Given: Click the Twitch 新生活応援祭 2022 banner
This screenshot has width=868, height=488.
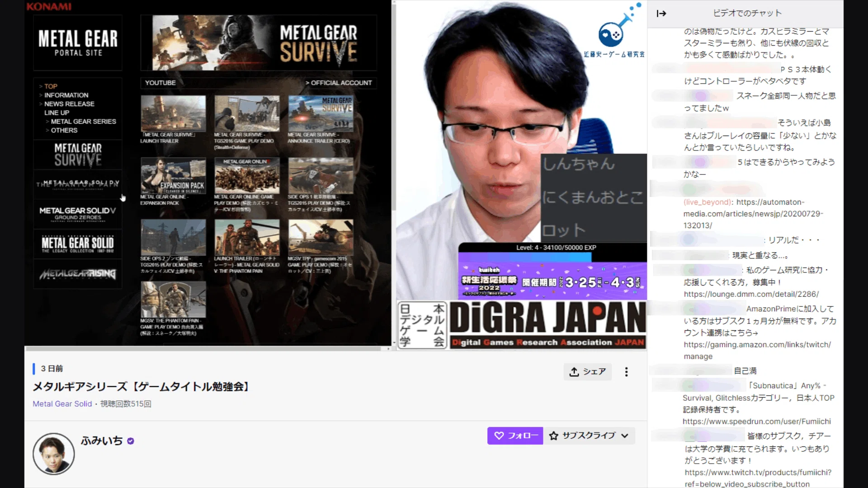Looking at the screenshot, I should tap(552, 281).
